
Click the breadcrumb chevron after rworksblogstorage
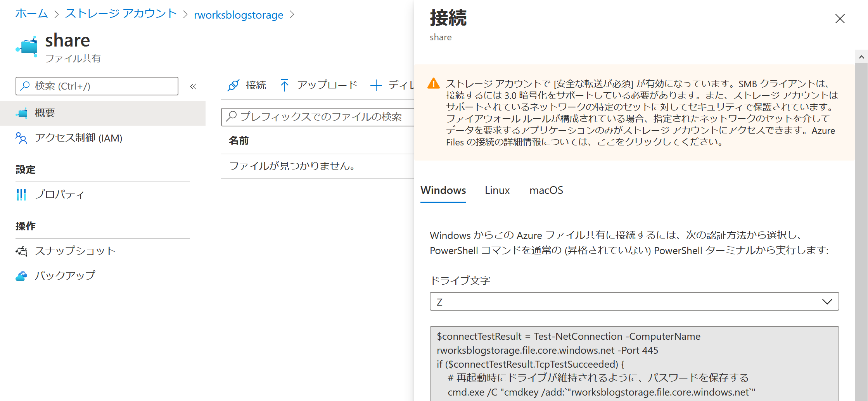pos(292,15)
